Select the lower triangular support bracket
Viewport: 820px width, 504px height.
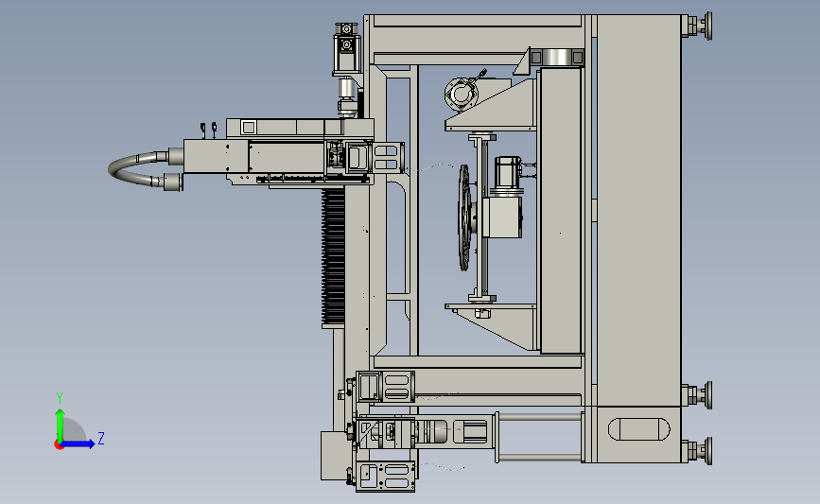[x=493, y=325]
